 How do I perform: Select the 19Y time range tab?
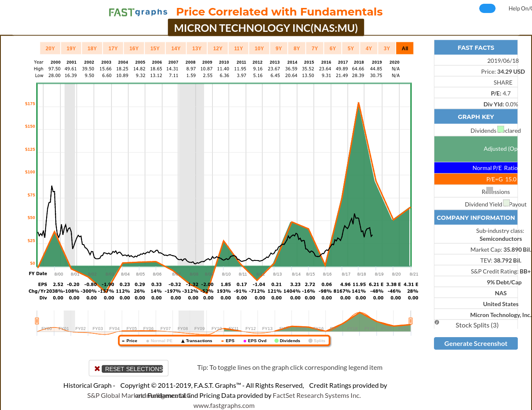pos(71,48)
